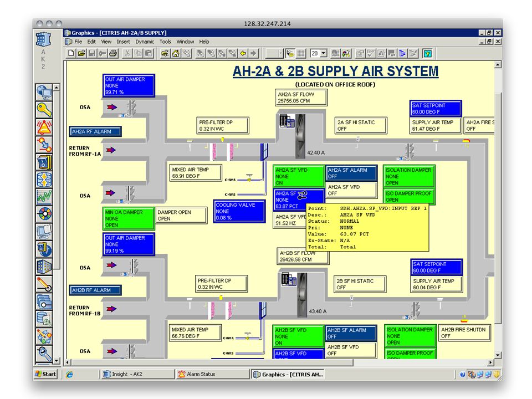This screenshot has width=532, height=399.
Task: Click the Cut scissors icon
Action: click(x=127, y=53)
